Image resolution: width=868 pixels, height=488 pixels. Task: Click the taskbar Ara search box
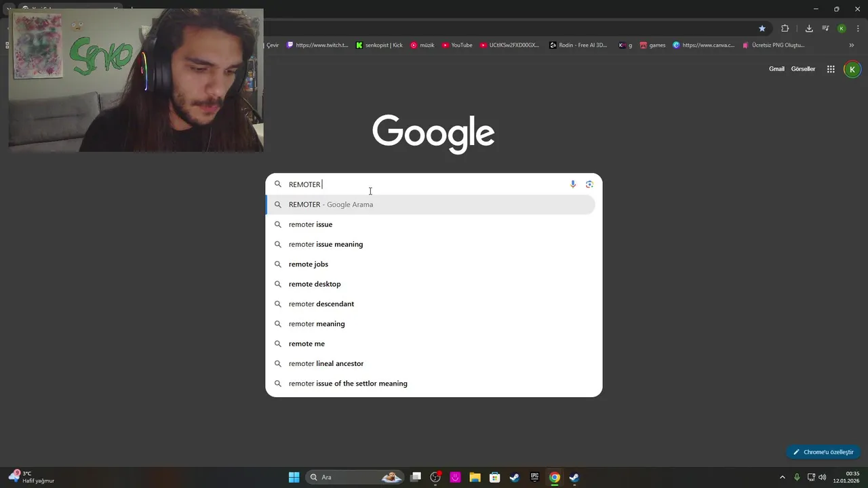click(x=355, y=477)
